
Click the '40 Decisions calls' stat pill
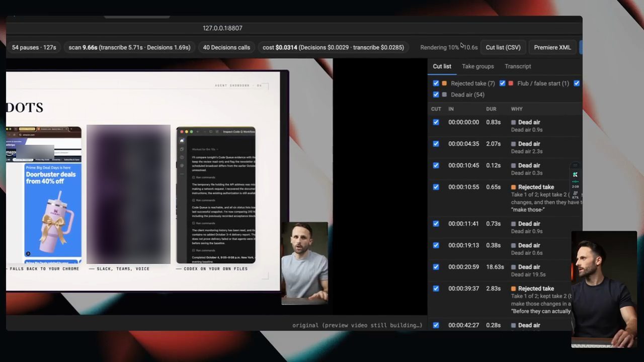[226, 47]
